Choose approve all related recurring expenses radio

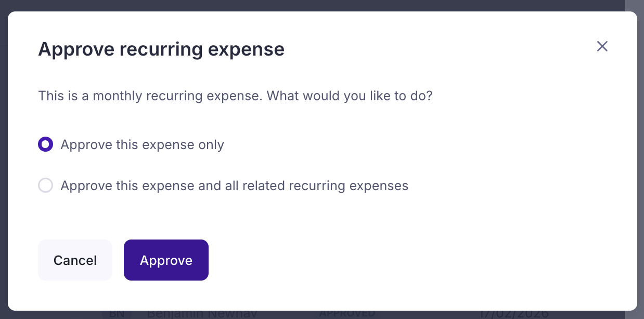coord(46,185)
